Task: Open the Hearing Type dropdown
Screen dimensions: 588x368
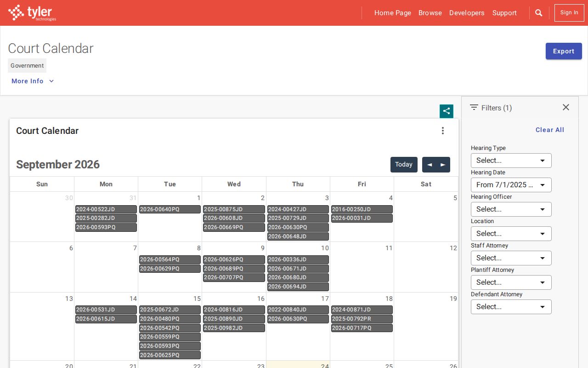Action: [511, 161]
